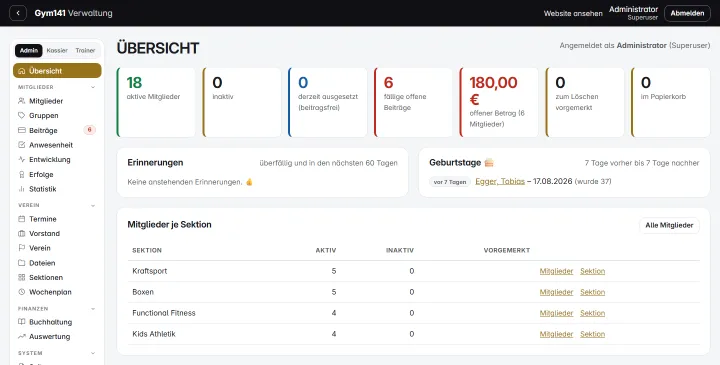Click the AKTIV column header
Screen dimensions: 720x365
click(326, 251)
